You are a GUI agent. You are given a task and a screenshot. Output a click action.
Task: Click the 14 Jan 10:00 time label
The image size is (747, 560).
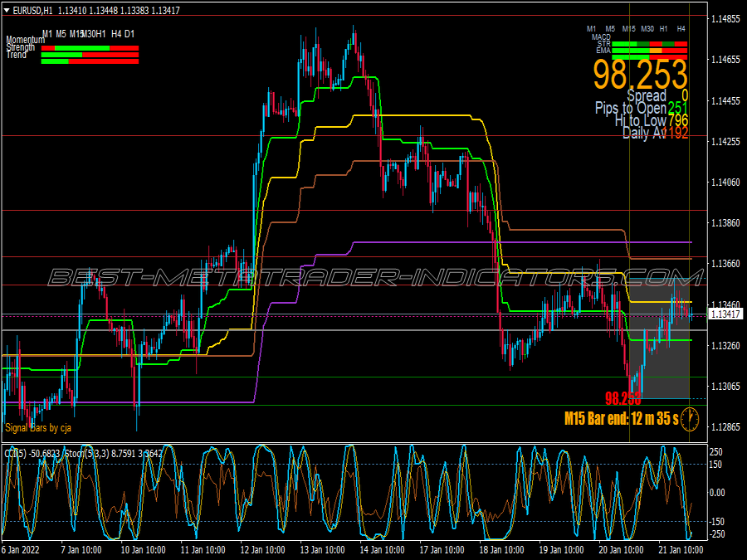point(382,550)
